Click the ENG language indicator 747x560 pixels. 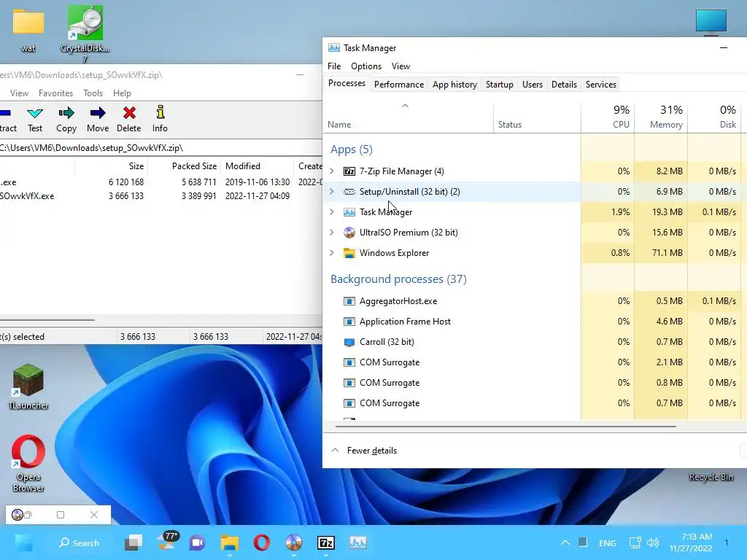[608, 542]
